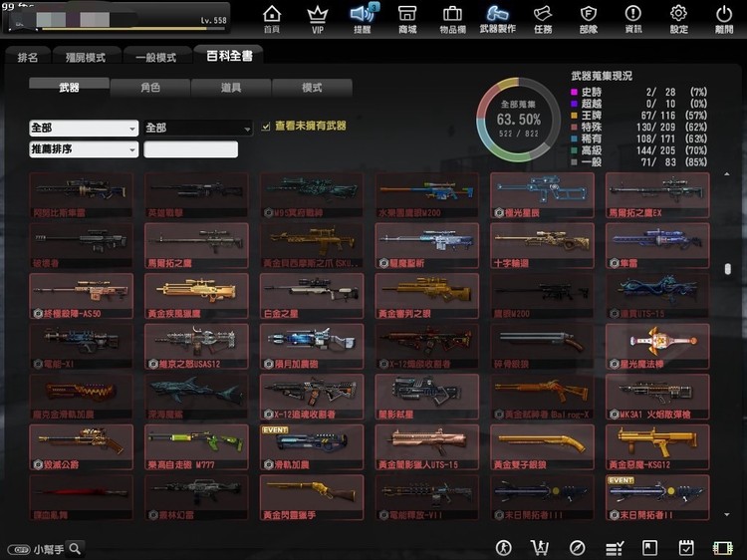Open the 商城 shop icon

click(407, 19)
